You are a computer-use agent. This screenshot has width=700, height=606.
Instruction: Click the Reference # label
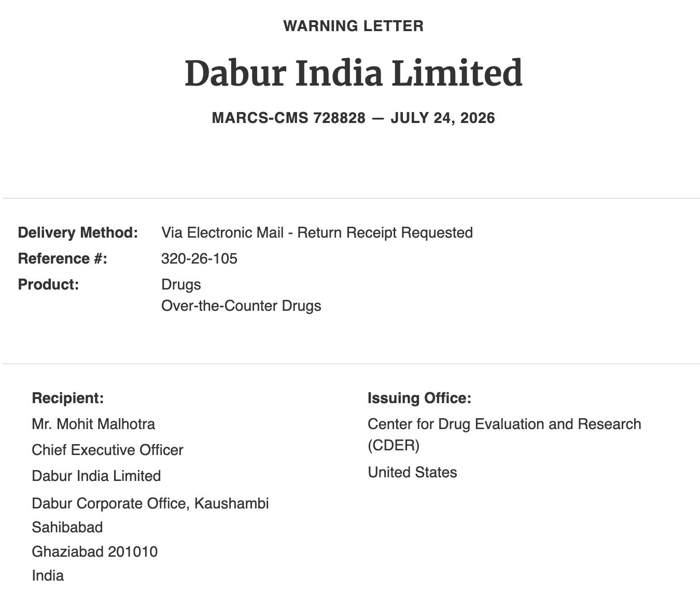click(62, 258)
